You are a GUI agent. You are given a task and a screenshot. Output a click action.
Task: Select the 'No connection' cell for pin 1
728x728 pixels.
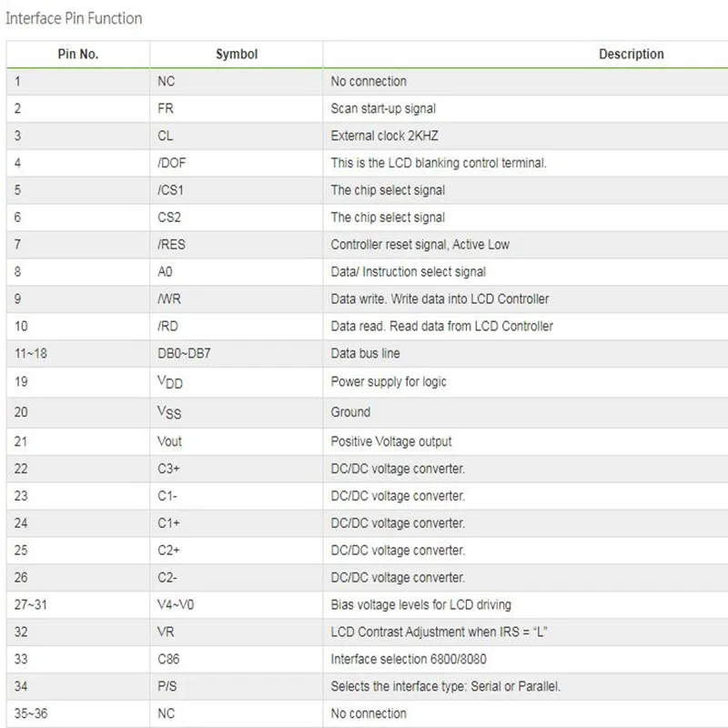[369, 82]
